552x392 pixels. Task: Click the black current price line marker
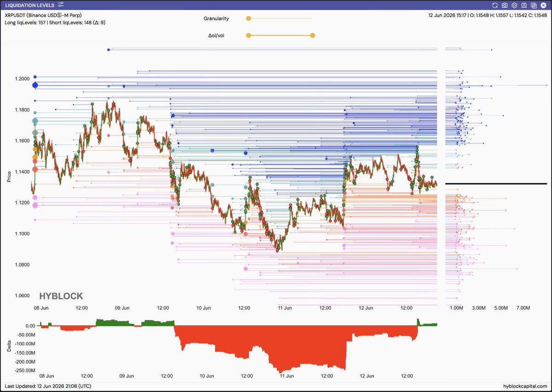(x=496, y=184)
